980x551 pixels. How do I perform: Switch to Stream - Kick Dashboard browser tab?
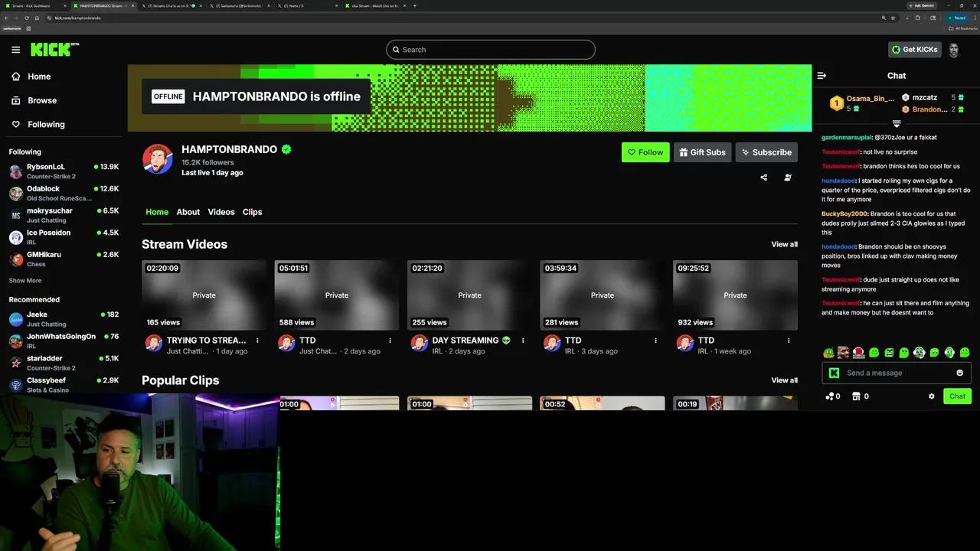point(34,5)
